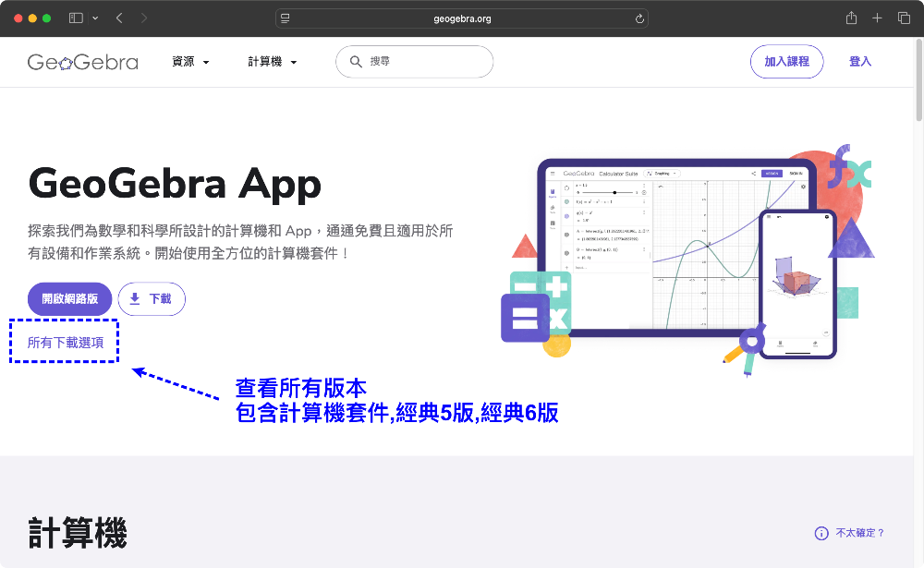This screenshot has height=568, width=924.
Task: Click the 登入 link
Action: pos(859,61)
